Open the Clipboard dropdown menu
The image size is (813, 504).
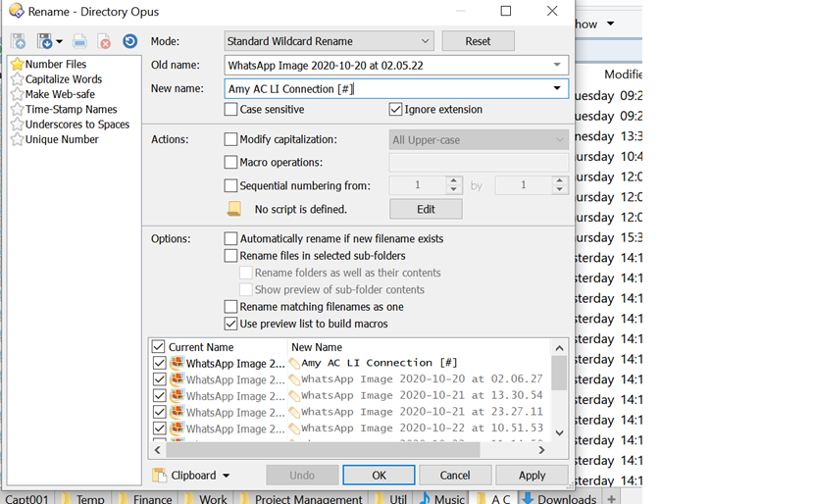pyautogui.click(x=227, y=476)
